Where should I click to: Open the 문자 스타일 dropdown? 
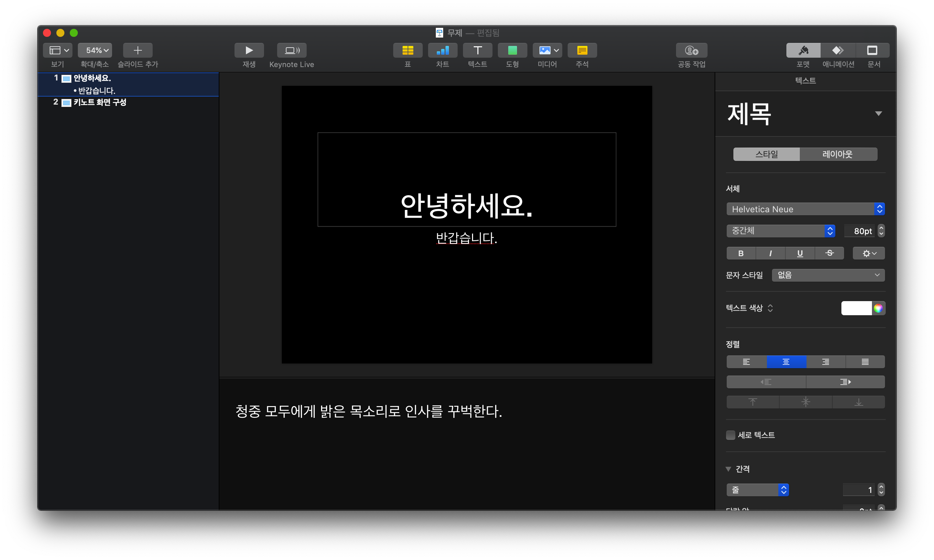828,275
